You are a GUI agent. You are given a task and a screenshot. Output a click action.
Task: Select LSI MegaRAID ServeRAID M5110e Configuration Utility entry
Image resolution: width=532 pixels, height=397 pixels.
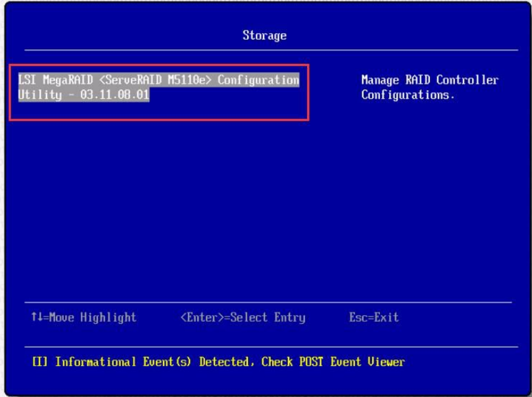pyautogui.click(x=159, y=87)
